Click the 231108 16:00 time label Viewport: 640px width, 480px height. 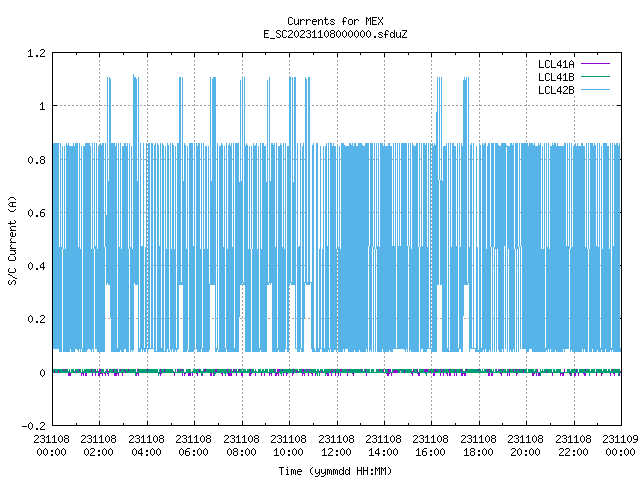(430, 446)
